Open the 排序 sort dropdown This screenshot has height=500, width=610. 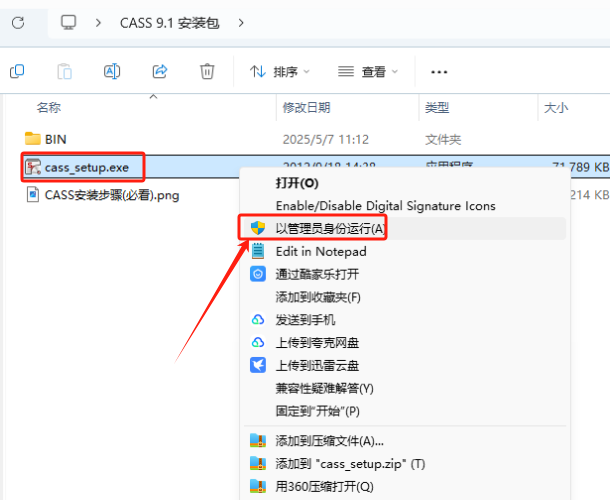click(x=280, y=72)
